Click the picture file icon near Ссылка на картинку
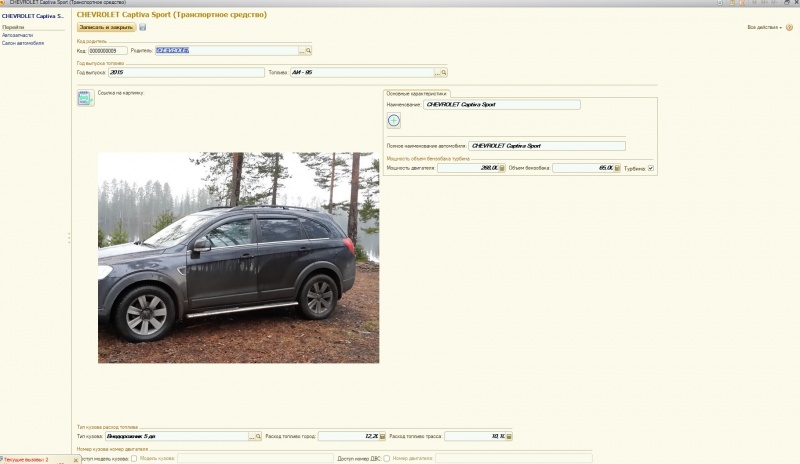 tap(86, 97)
